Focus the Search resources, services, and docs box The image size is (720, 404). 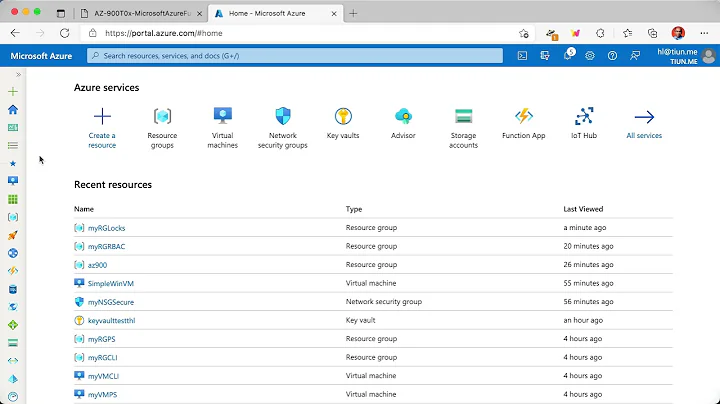pos(295,56)
